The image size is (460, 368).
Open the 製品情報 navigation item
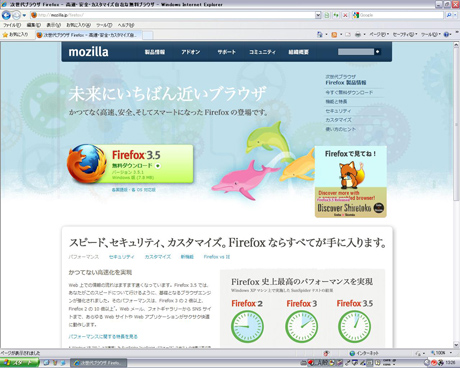(x=155, y=52)
